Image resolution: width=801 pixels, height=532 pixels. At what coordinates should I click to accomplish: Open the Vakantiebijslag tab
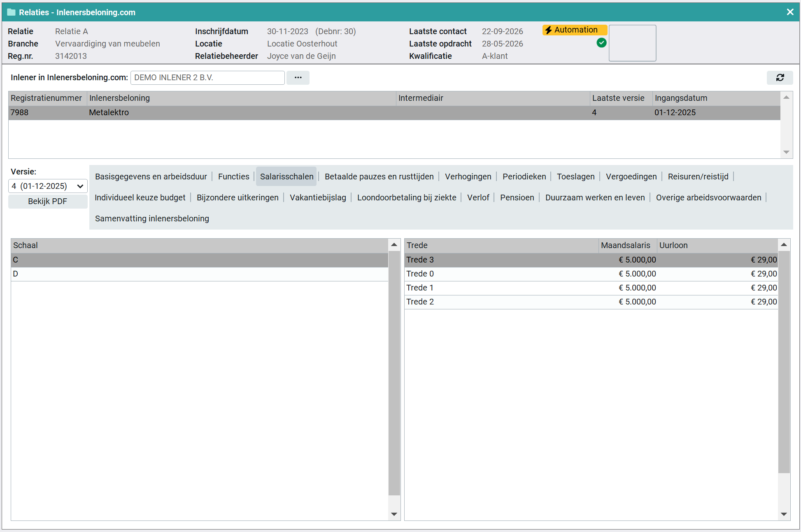(x=318, y=197)
